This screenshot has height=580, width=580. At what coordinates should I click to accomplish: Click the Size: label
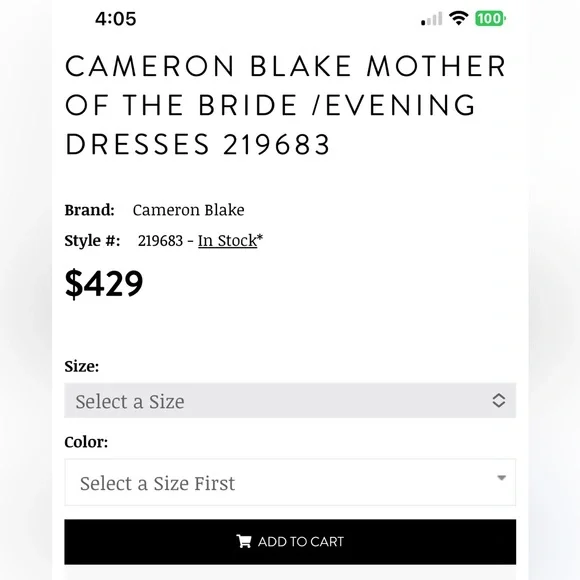pos(82,366)
